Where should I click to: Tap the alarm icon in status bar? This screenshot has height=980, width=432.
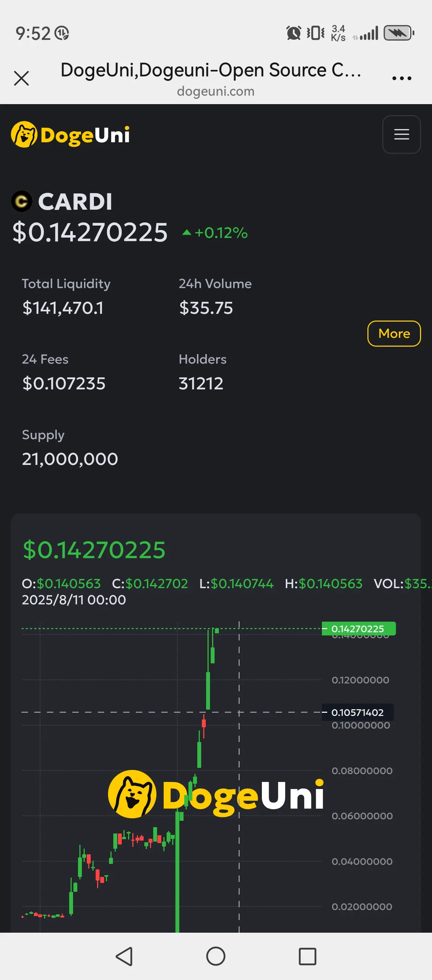point(294,33)
